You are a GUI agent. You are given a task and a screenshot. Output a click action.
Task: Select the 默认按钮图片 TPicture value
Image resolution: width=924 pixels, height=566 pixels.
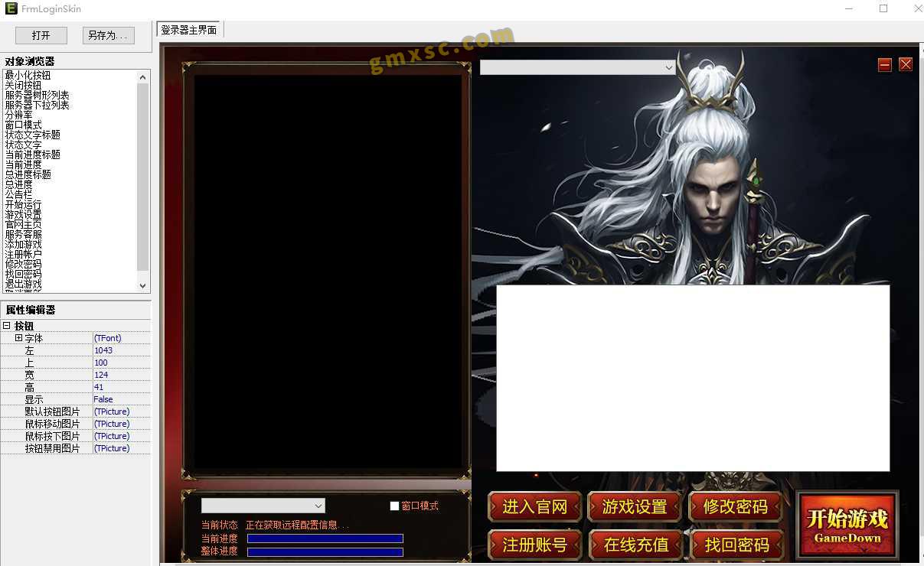pos(121,411)
